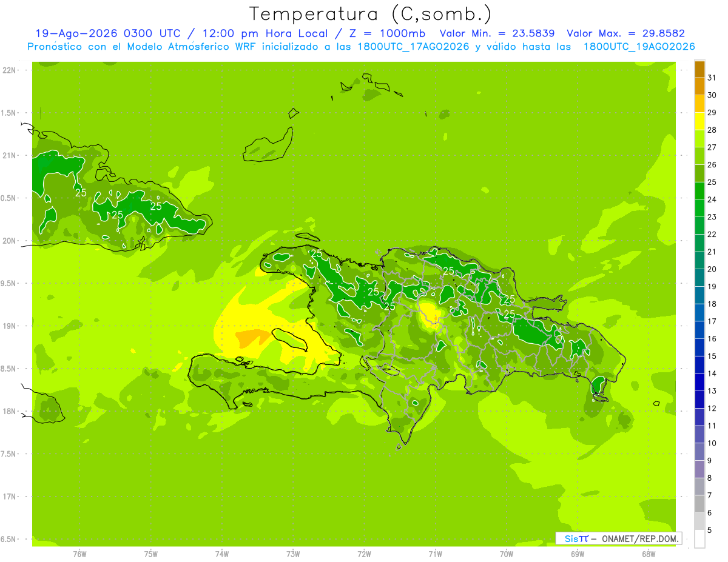Click the '73W' longitude axis label

pos(293,554)
